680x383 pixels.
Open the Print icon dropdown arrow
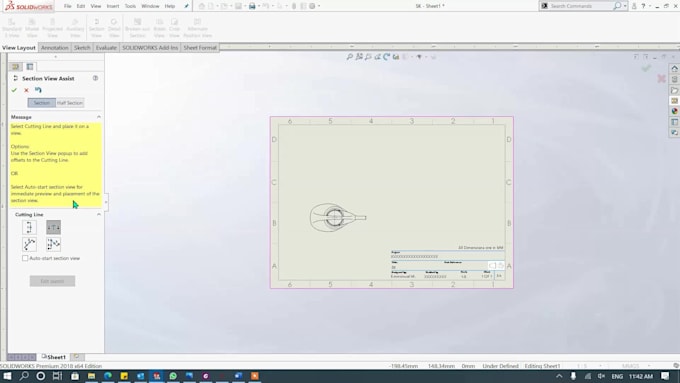[x=259, y=6]
